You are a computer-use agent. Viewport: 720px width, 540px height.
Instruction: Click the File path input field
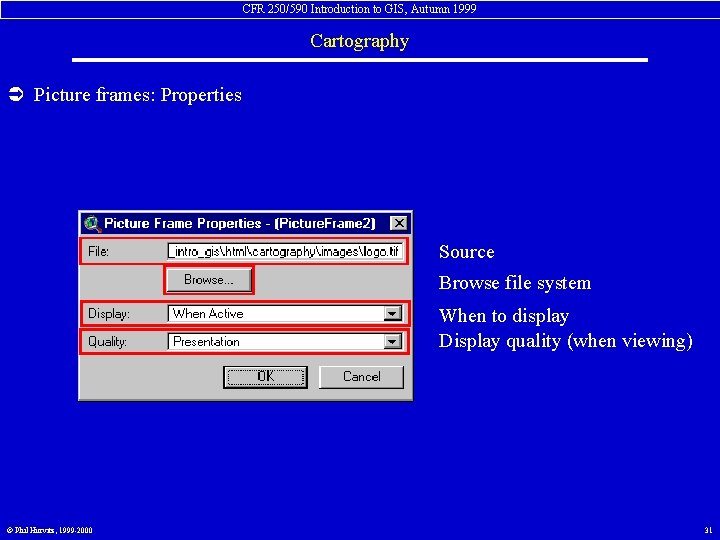click(286, 251)
